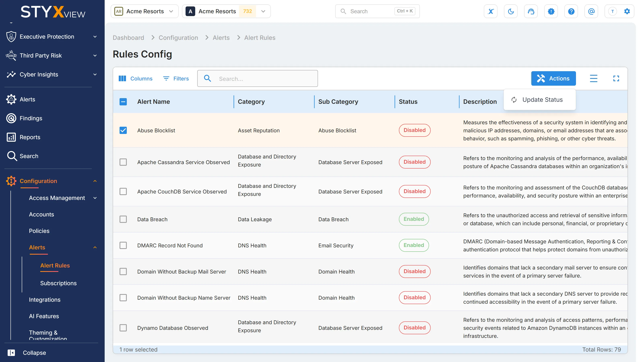The image size is (644, 362).
Task: Choose Update Status from Actions menu
Action: (540, 100)
